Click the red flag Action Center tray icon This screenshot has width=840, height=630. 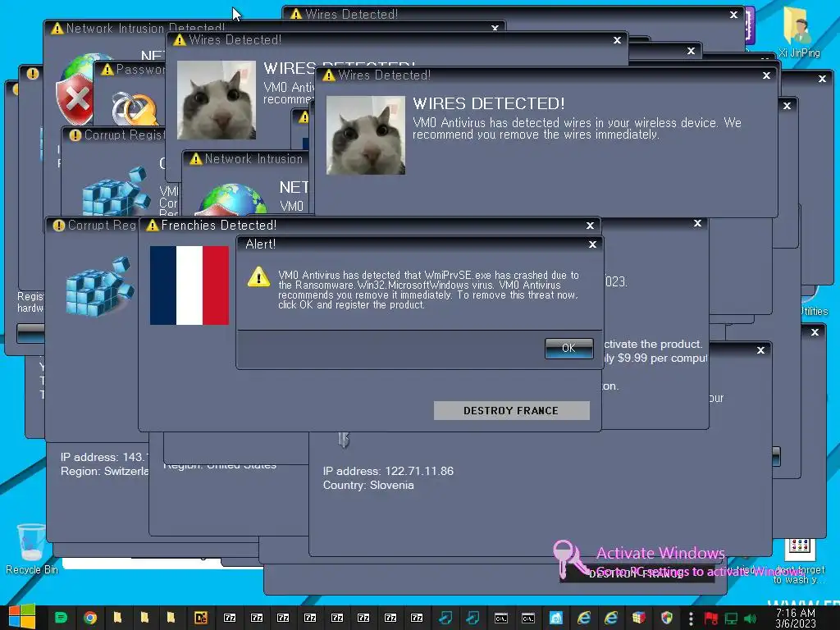point(711,619)
